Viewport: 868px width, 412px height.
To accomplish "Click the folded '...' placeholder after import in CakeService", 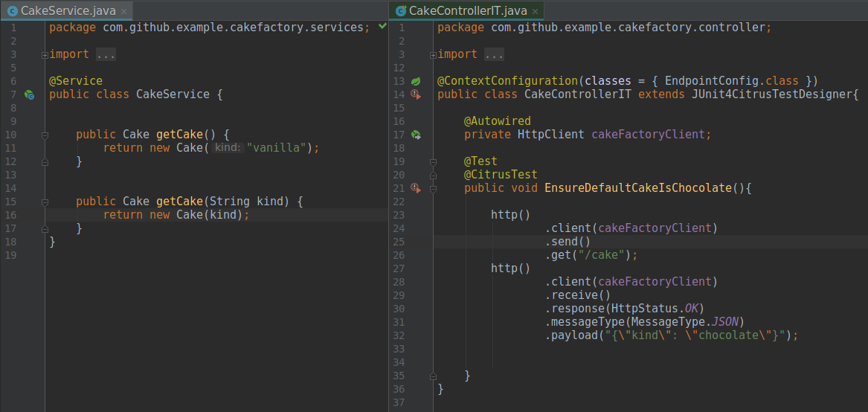I will click(x=106, y=54).
